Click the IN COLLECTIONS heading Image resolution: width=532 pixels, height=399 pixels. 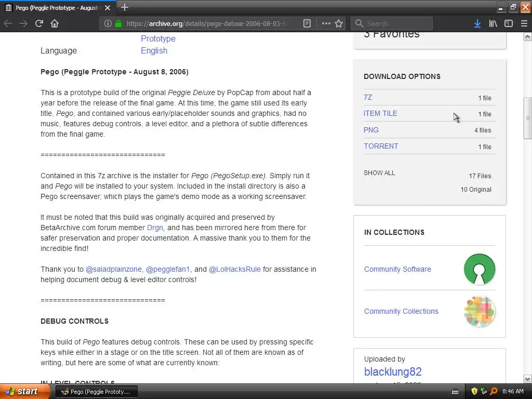pos(394,232)
